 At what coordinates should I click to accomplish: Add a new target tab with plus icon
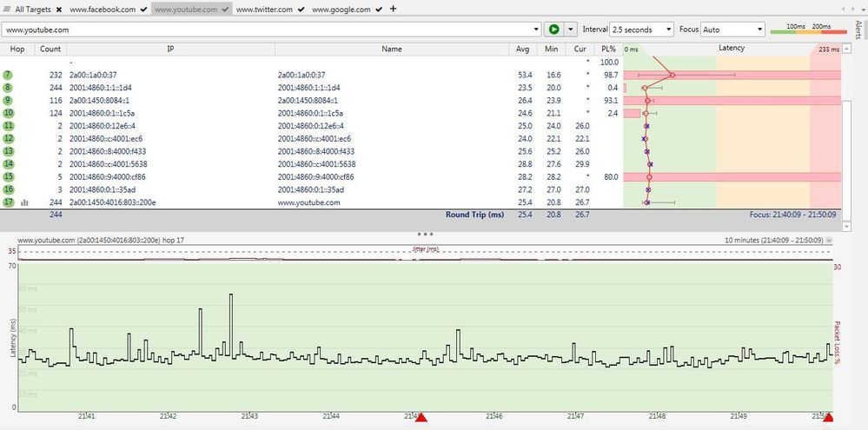[x=393, y=9]
